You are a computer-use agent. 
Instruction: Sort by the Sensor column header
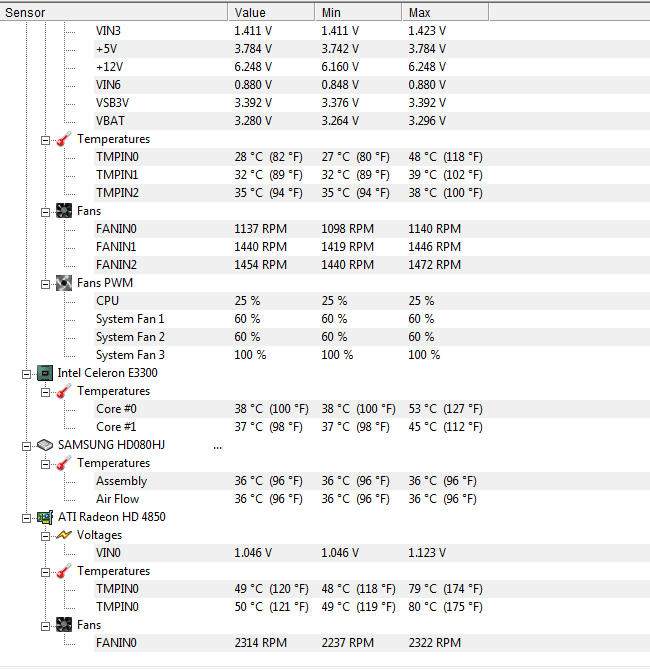[x=114, y=12]
